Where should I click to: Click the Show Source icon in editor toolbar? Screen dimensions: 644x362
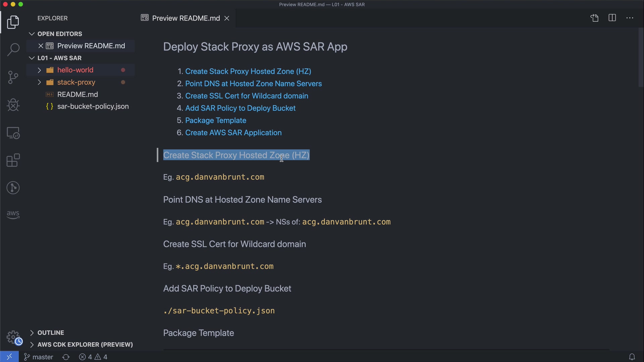pyautogui.click(x=594, y=18)
